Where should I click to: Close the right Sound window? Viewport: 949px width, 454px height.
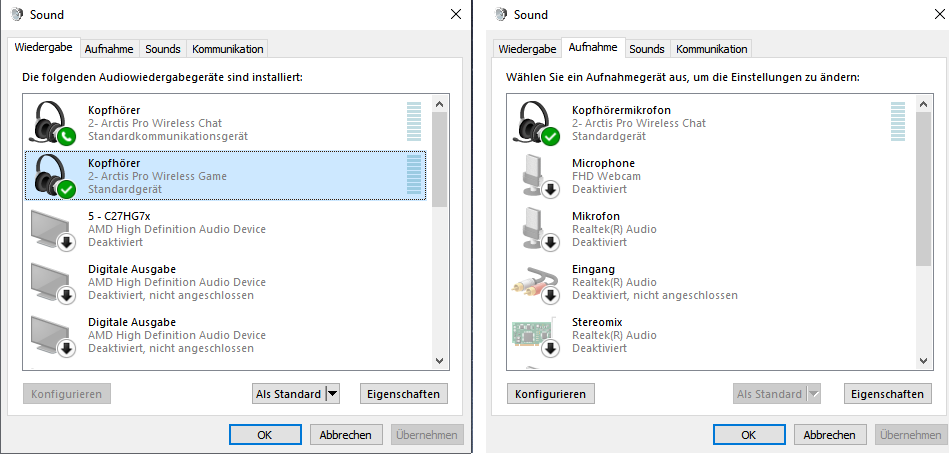(x=939, y=15)
